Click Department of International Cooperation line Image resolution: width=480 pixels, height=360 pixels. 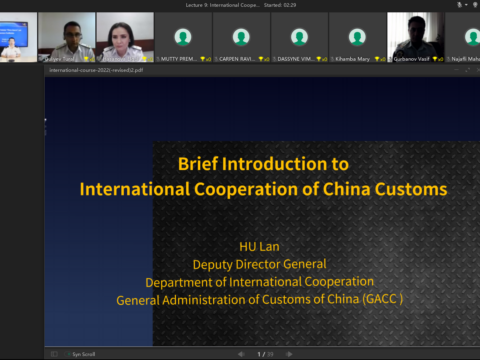coord(259,282)
